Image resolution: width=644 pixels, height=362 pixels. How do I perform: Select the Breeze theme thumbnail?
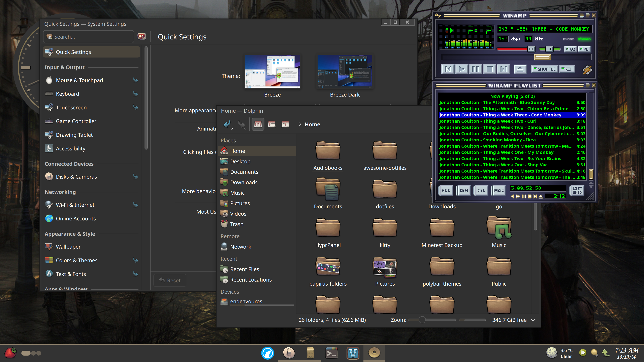272,71
